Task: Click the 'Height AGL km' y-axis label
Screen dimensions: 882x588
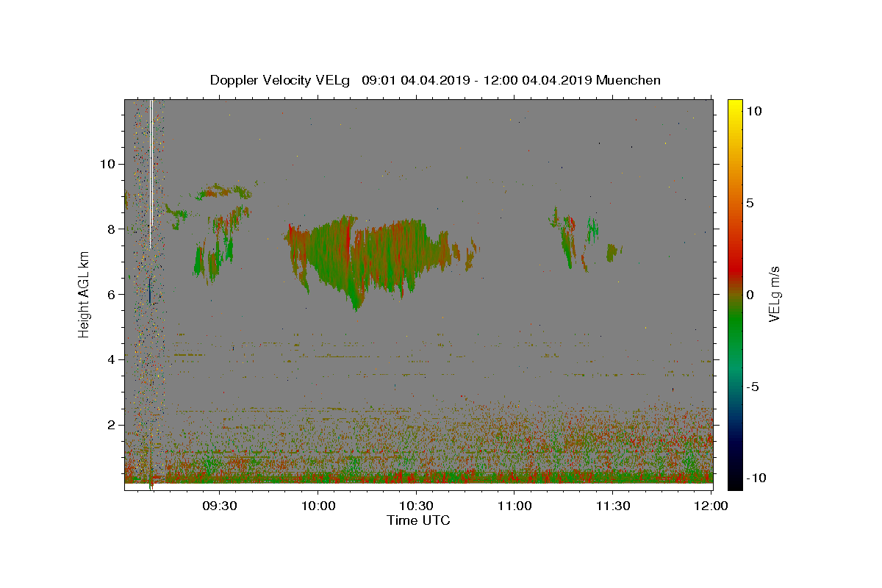Action: click(84, 294)
